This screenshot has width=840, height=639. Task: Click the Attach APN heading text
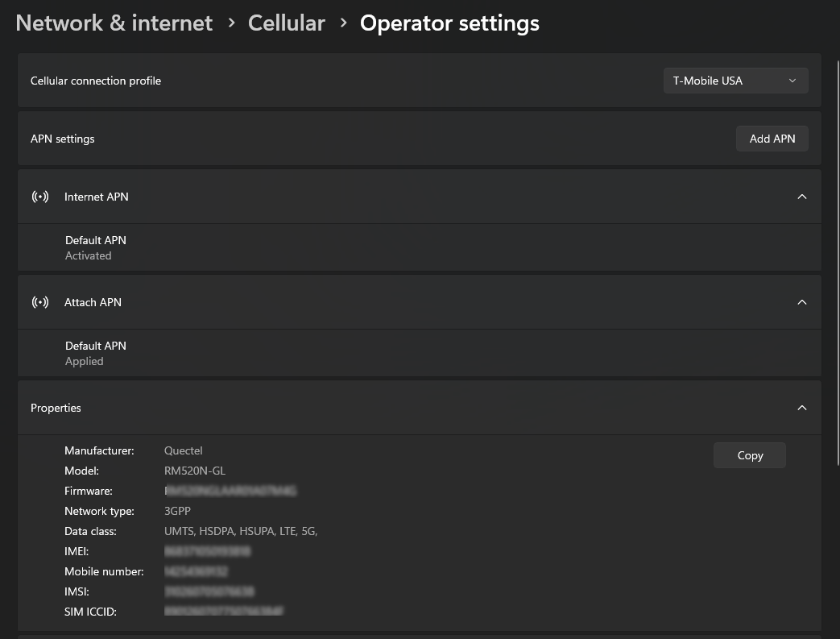[x=93, y=302]
